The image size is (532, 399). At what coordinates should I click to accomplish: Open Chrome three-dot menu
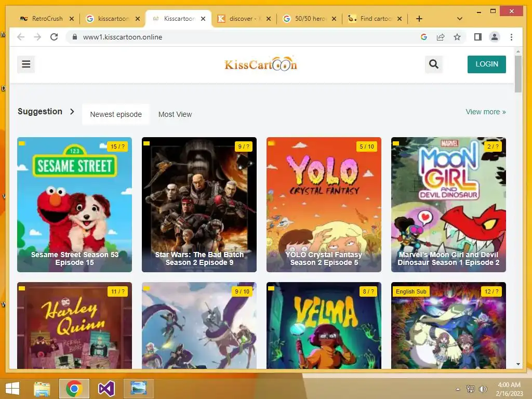coord(511,37)
